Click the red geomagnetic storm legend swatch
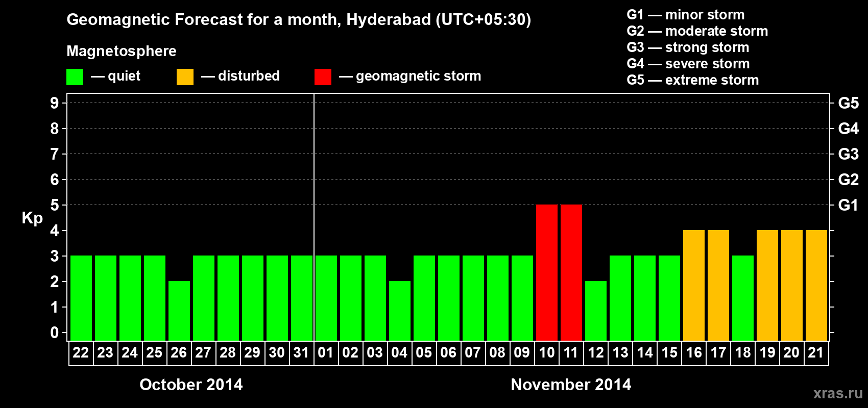The image size is (868, 408). (323, 77)
